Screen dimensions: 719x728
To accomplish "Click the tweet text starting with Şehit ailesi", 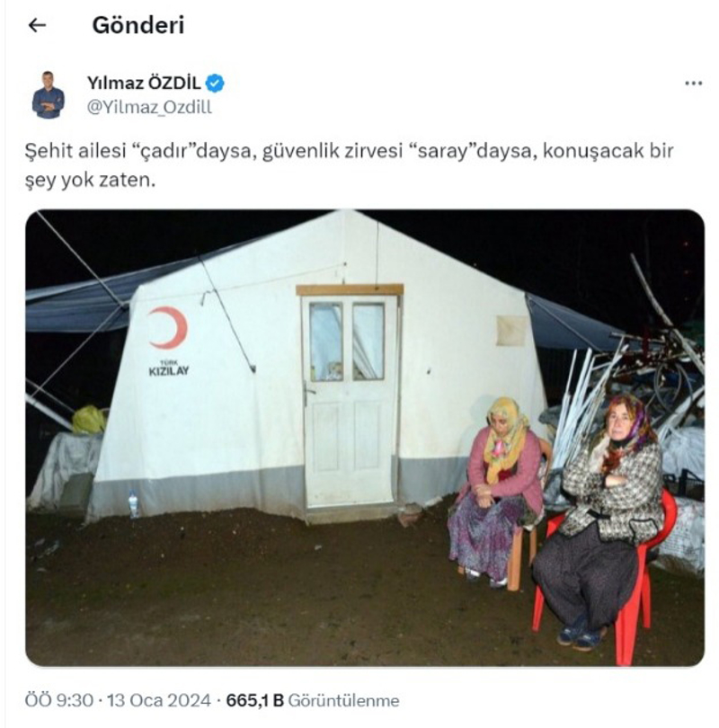I will [x=349, y=165].
